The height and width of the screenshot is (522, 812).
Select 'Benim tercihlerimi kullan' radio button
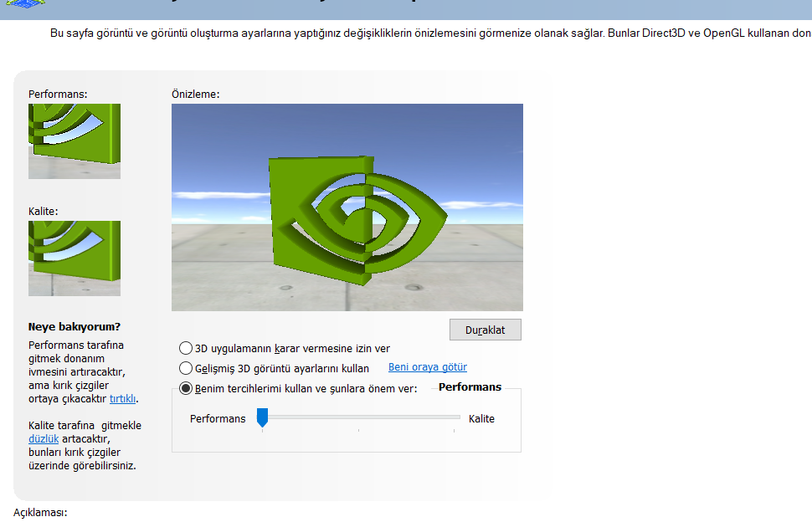185,388
